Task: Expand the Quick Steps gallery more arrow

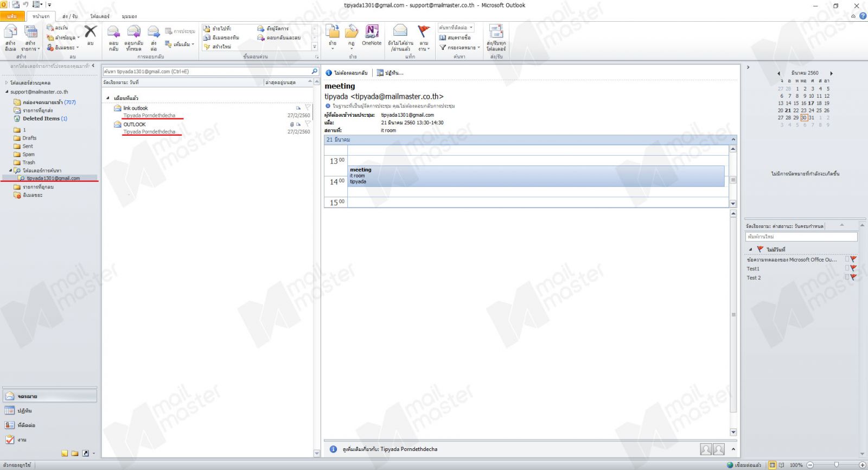Action: 315,47
